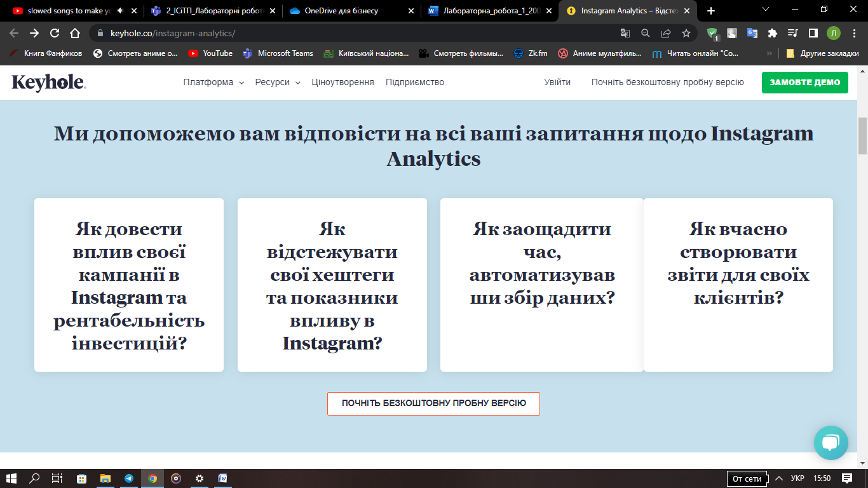Click the Keyhole logo
868x488 pixels.
(49, 82)
